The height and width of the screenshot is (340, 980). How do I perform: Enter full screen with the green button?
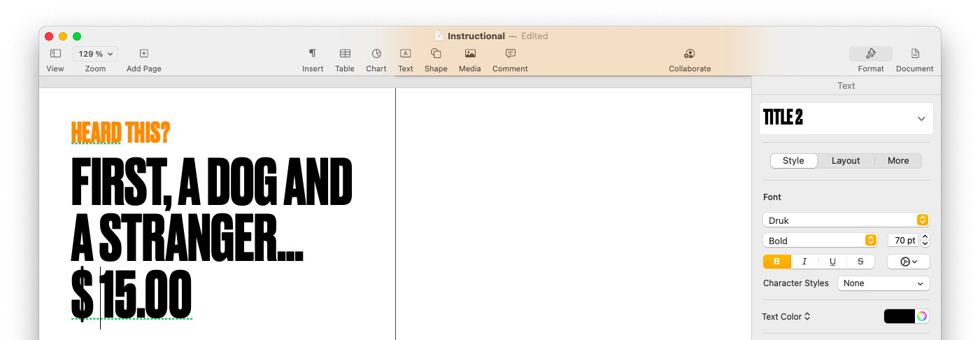coord(77,36)
